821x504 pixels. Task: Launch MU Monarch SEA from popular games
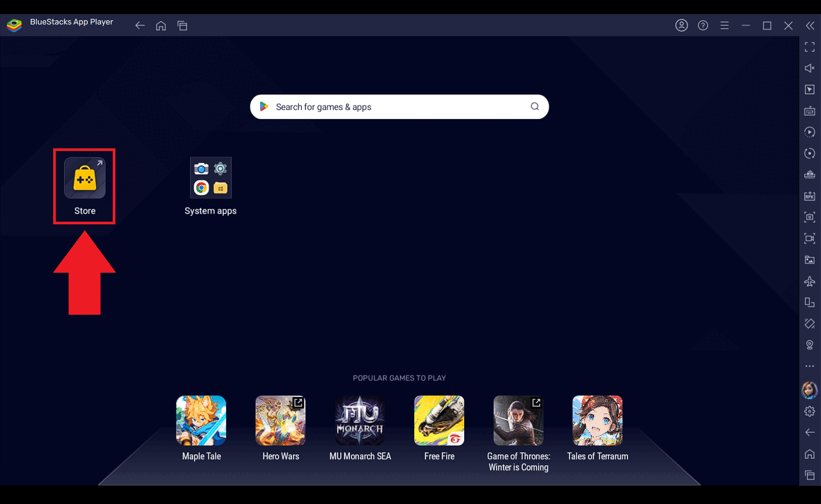point(360,420)
